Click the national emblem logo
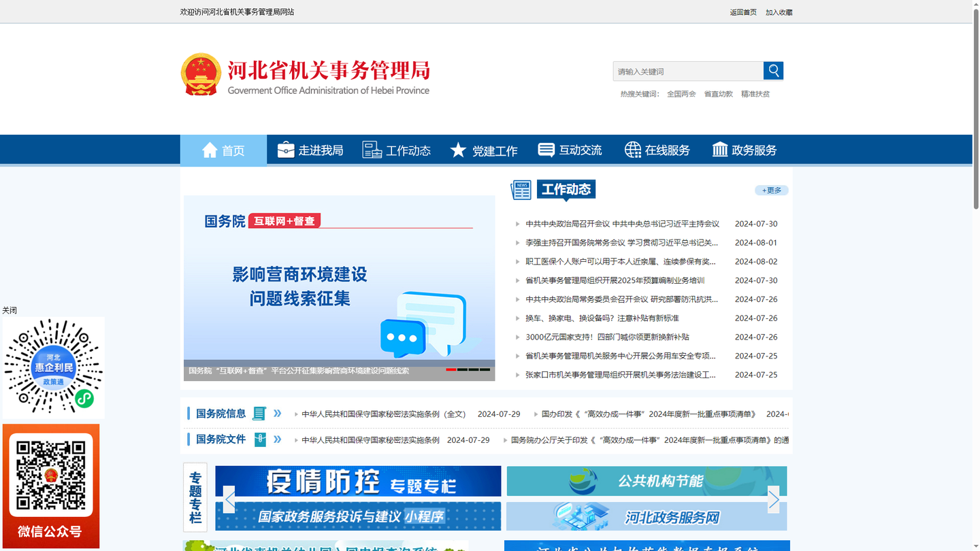Screen dimensions: 980x551 (x=201, y=74)
